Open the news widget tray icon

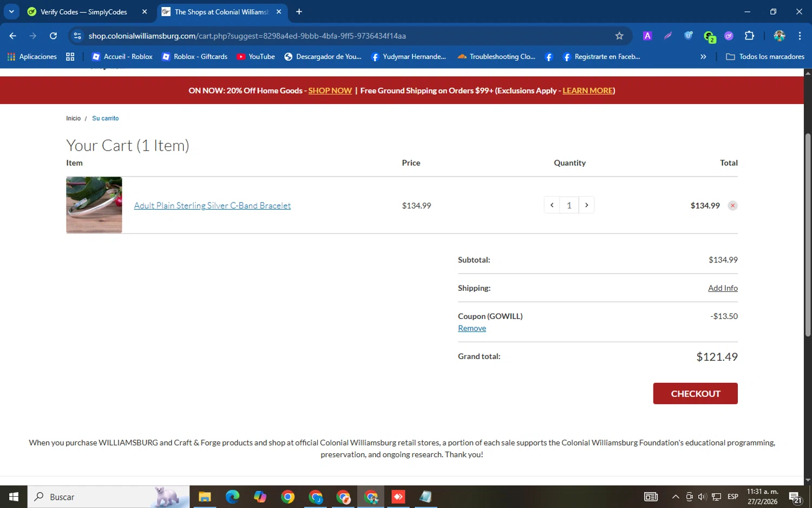[x=651, y=497]
